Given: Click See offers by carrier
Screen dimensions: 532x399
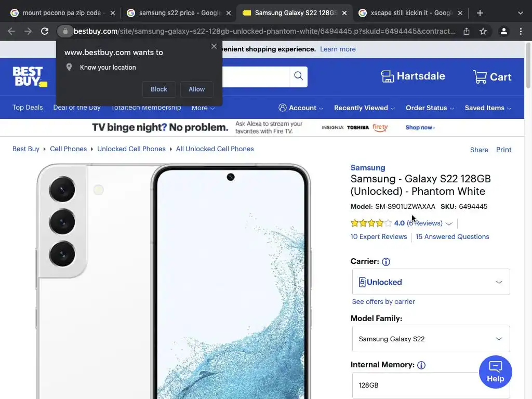Looking at the screenshot, I should click(383, 302).
